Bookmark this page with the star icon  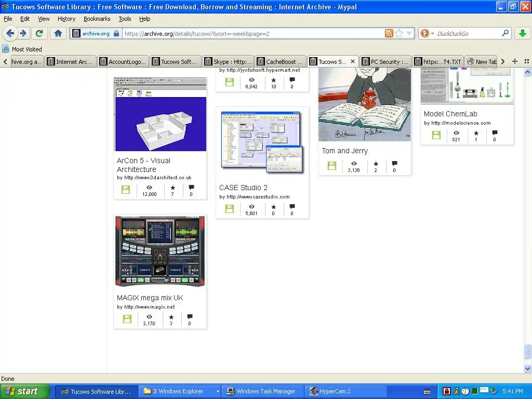(399, 33)
